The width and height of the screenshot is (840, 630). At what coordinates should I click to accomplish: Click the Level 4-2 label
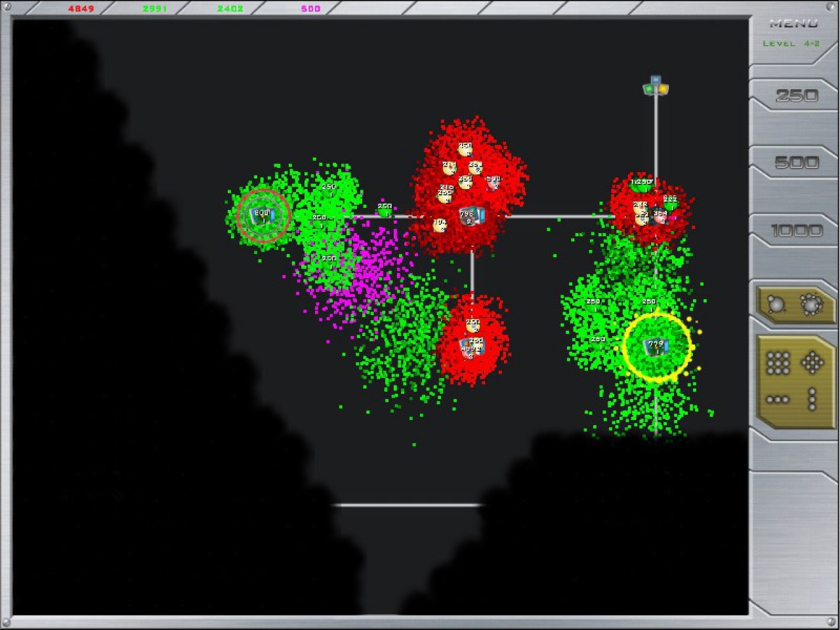(791, 44)
